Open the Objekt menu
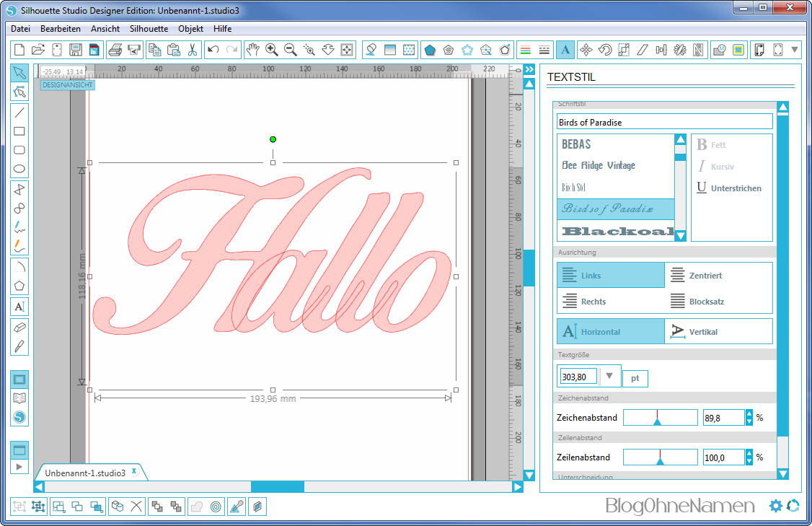 click(190, 29)
